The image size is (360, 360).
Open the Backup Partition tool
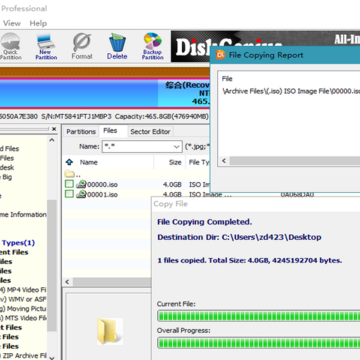153,46
